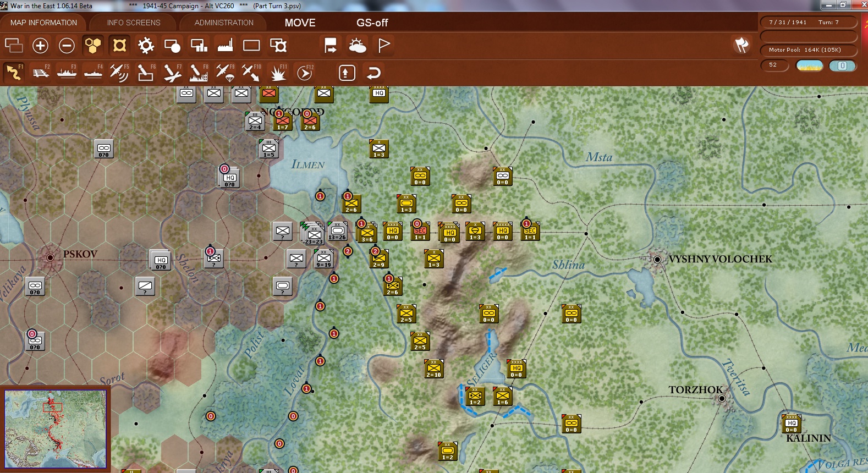
Task: Click the boxed up-arrow icon
Action: [x=347, y=73]
